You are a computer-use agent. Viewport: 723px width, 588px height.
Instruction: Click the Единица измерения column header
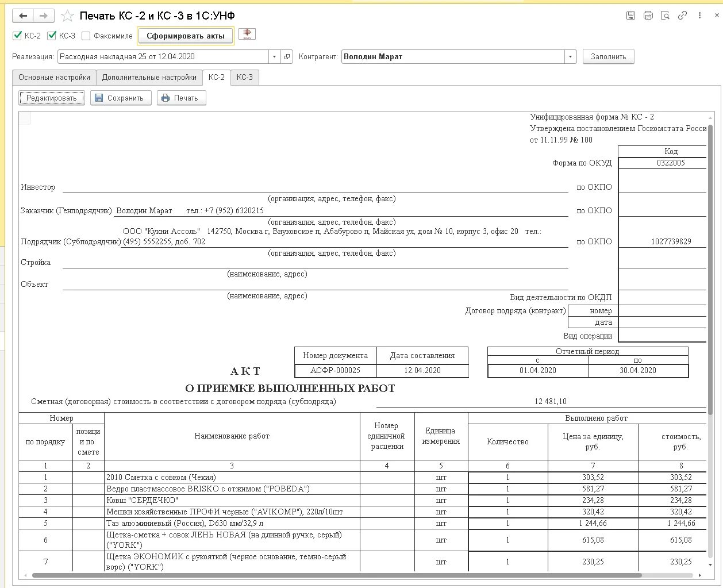pyautogui.click(x=441, y=436)
